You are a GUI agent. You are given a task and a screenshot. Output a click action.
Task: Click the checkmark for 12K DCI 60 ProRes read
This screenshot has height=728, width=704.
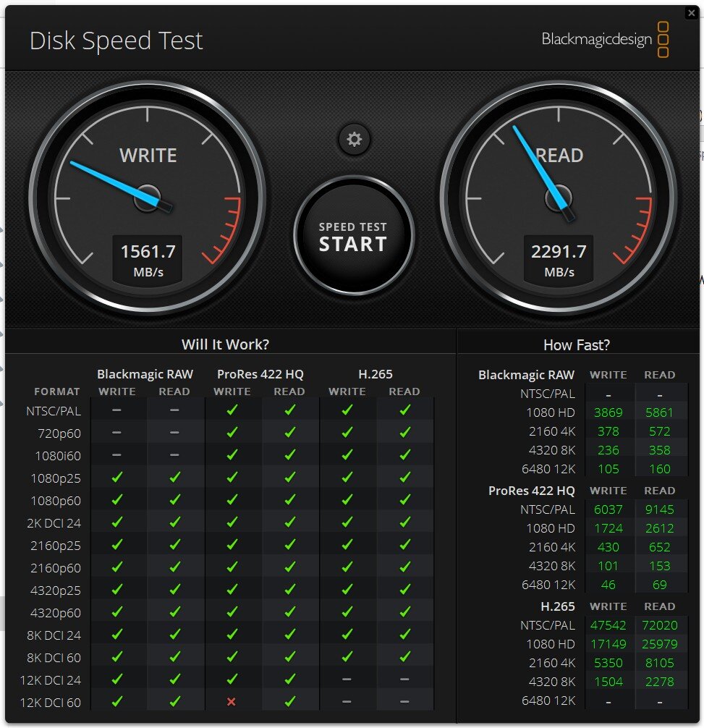(x=290, y=701)
